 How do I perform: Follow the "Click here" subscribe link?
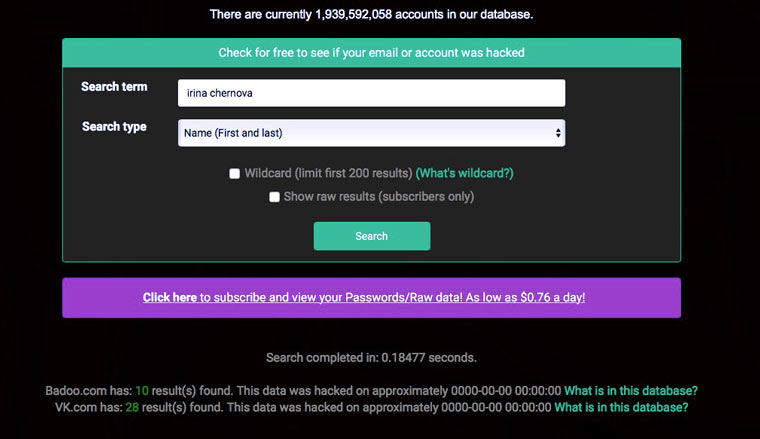pos(170,297)
